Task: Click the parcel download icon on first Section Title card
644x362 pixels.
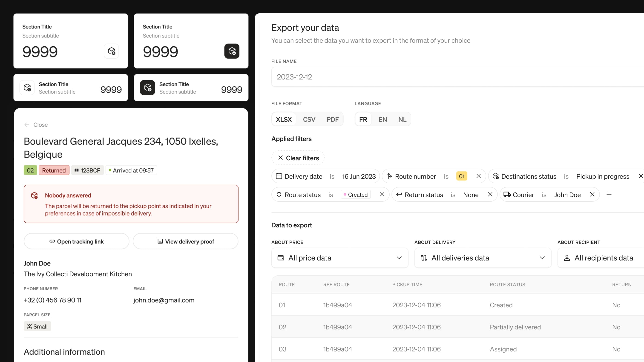Action: (x=112, y=51)
